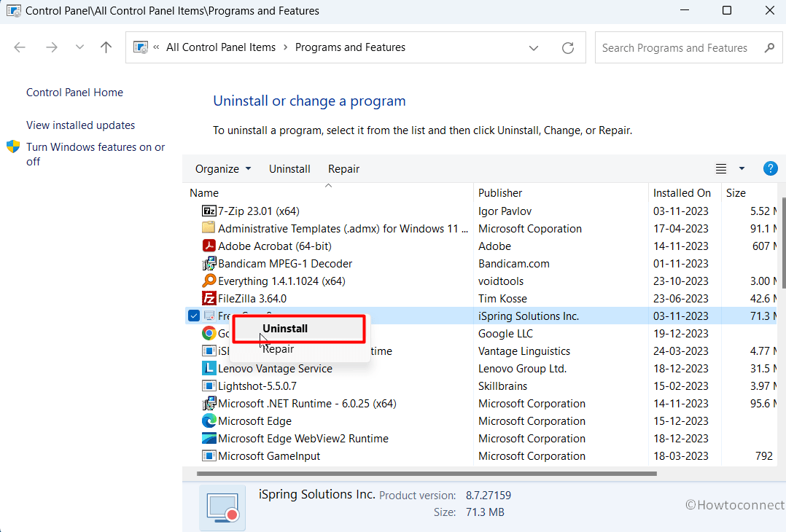This screenshot has height=532, width=786.
Task: Click the Lightshot icon
Action: pyautogui.click(x=209, y=386)
